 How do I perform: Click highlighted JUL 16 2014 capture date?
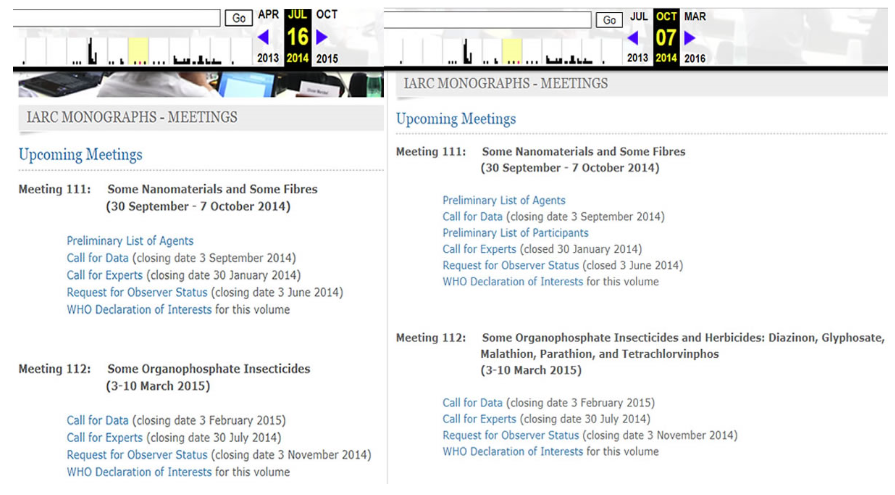coord(297,38)
